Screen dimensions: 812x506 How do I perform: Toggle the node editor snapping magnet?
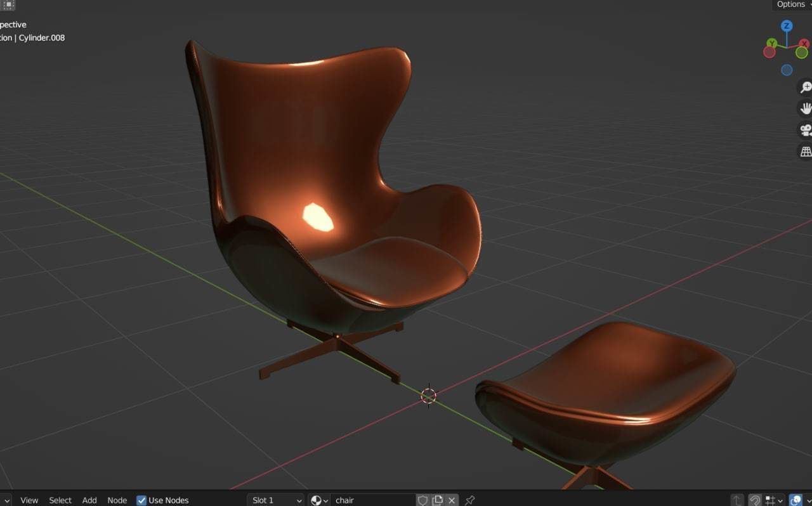(755, 500)
